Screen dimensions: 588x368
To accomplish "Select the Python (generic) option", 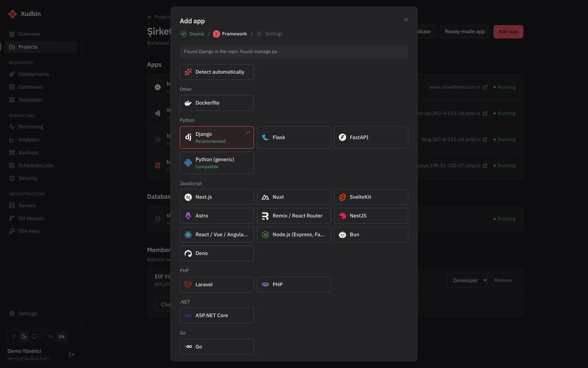I will [x=216, y=163].
